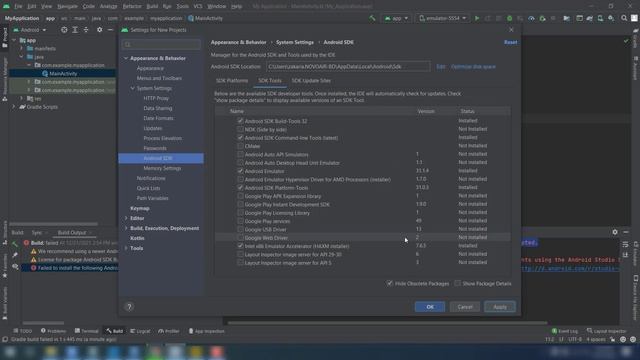Open the emulator-5554 device dropdown
This screenshot has height=360, width=640.
click(443, 18)
